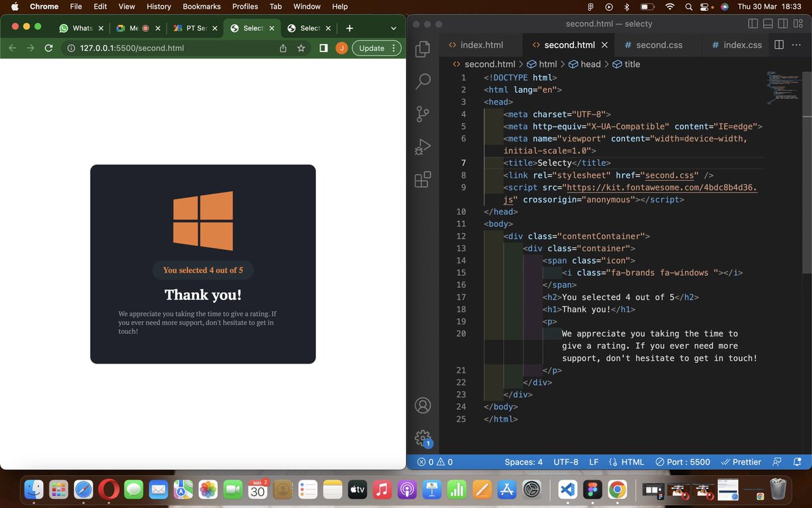Screen dimensions: 812x508
Task: Click the orange Windows logo on page
Action: point(203,221)
